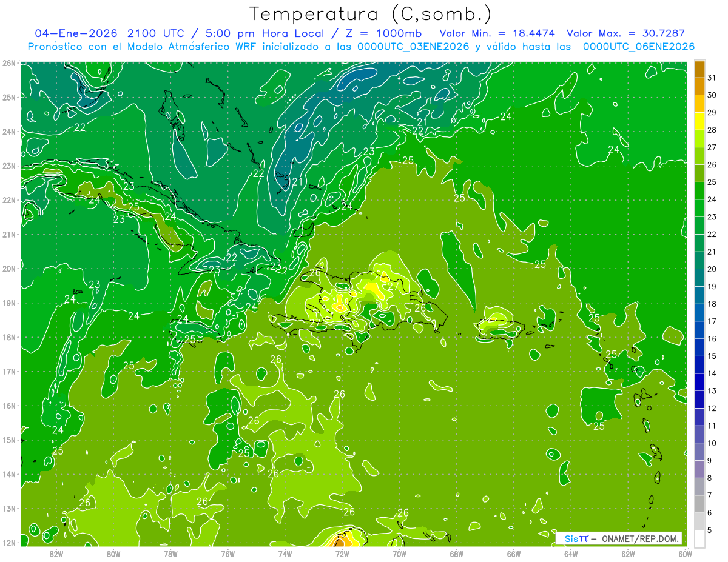
Task: Click "Valor Min. = 18.4474" value
Action: click(x=498, y=33)
